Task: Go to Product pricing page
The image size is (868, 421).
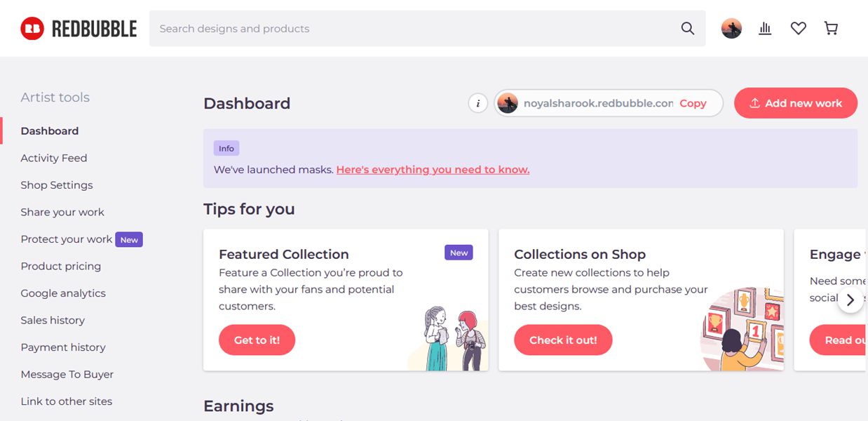Action: (x=61, y=266)
